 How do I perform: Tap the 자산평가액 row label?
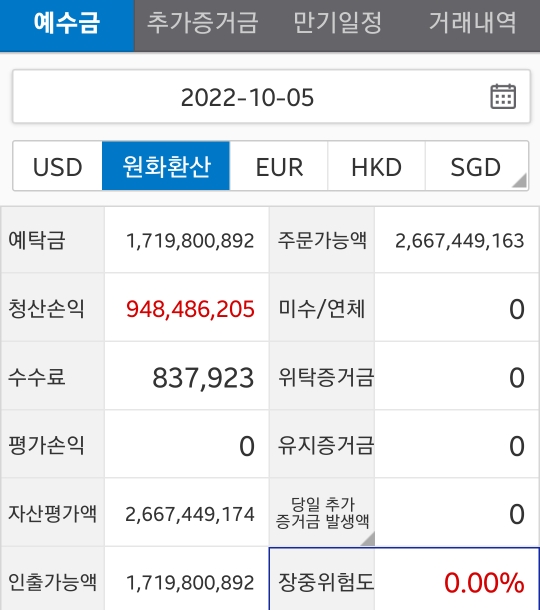pos(52,513)
